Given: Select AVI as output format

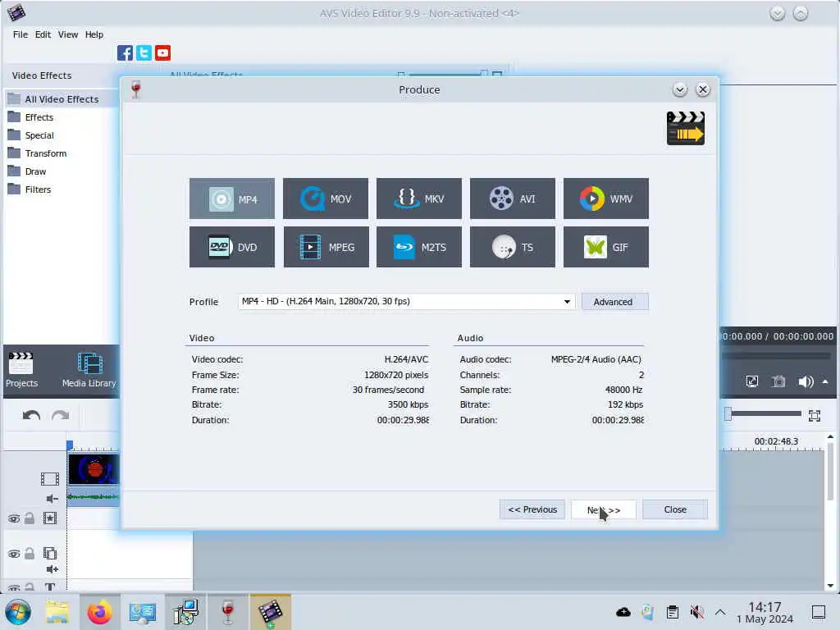Looking at the screenshot, I should tap(513, 199).
